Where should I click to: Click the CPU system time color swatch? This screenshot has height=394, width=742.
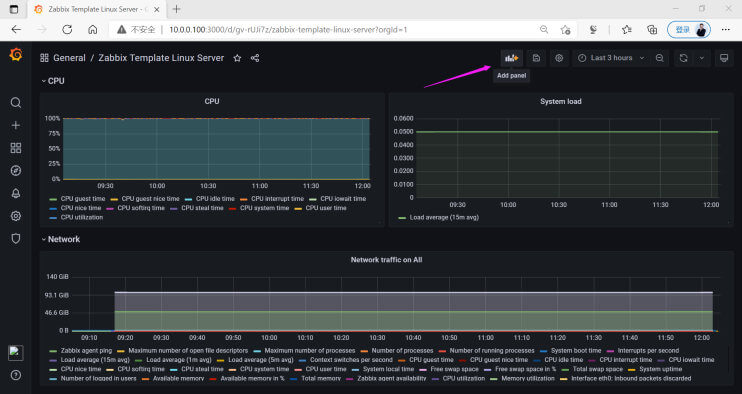point(232,209)
